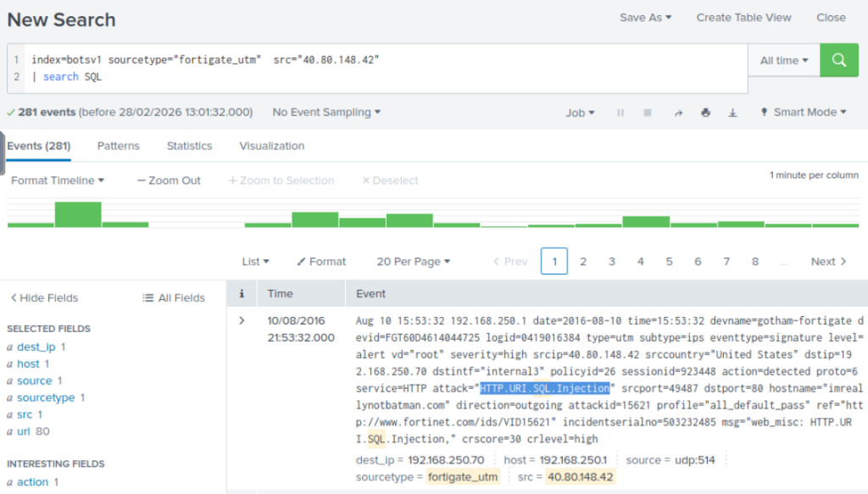Click Create Table View
This screenshot has width=868, height=494.
[743, 18]
